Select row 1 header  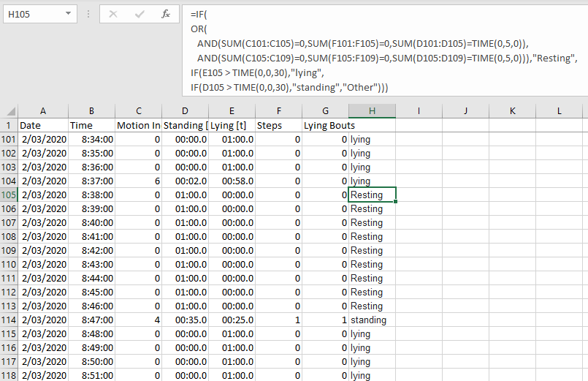click(x=9, y=125)
